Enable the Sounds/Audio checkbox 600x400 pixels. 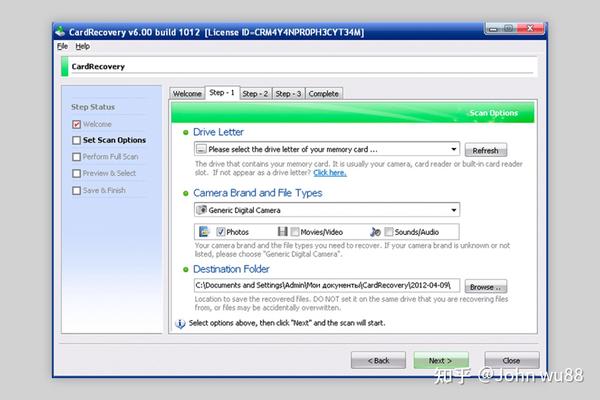coord(389,232)
